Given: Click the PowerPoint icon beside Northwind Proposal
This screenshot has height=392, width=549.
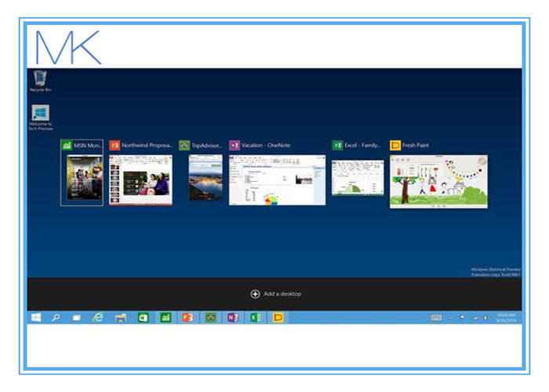Looking at the screenshot, I should pos(115,145).
